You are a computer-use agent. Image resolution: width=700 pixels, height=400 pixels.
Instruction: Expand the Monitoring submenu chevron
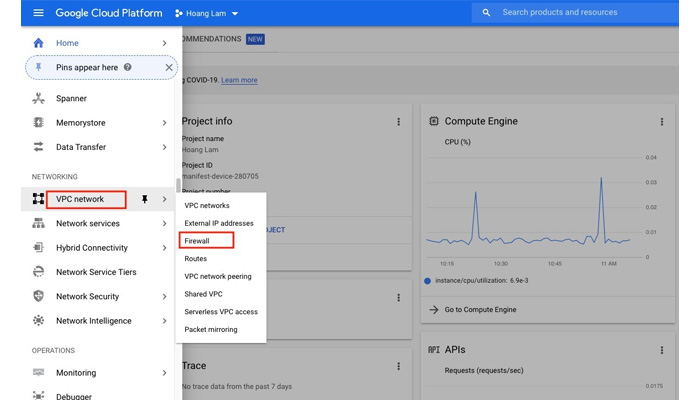click(x=164, y=373)
